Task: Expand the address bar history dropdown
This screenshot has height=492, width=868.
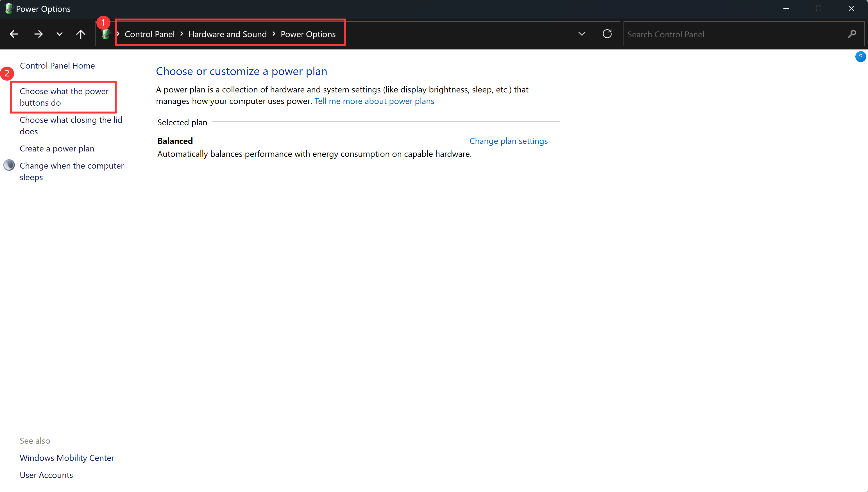Action: (x=581, y=34)
